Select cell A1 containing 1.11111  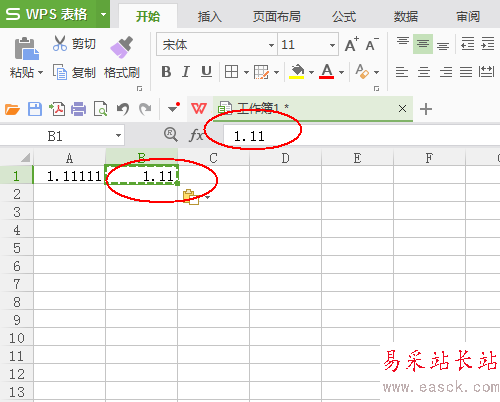click(69, 175)
